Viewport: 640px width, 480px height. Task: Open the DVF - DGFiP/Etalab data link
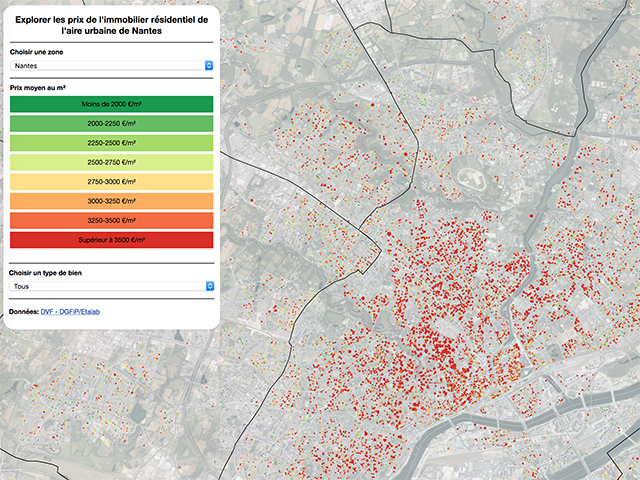click(x=70, y=312)
